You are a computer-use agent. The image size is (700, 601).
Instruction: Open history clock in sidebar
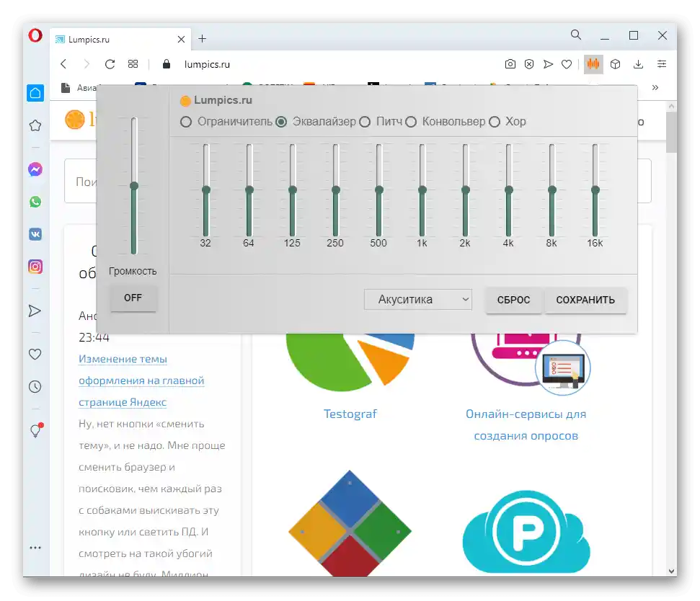(35, 387)
